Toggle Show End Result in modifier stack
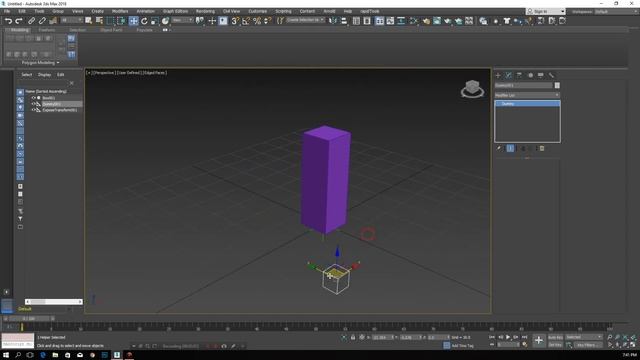 tap(511, 148)
